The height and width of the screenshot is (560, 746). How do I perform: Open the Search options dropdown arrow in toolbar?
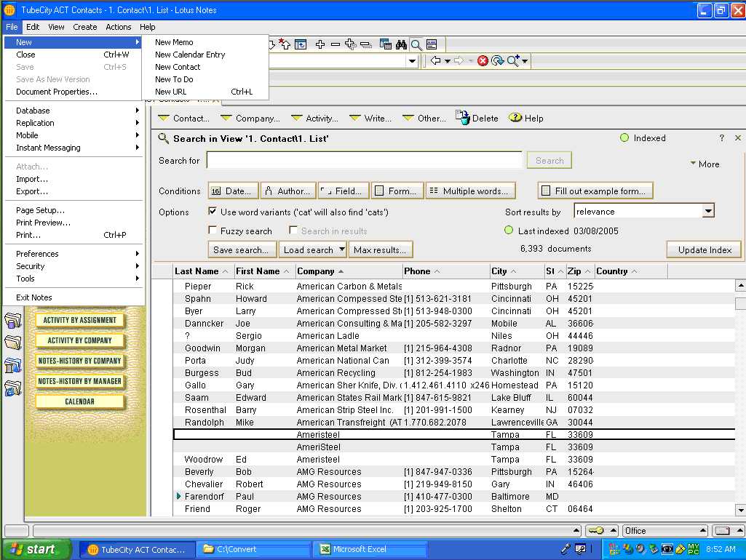point(525,61)
